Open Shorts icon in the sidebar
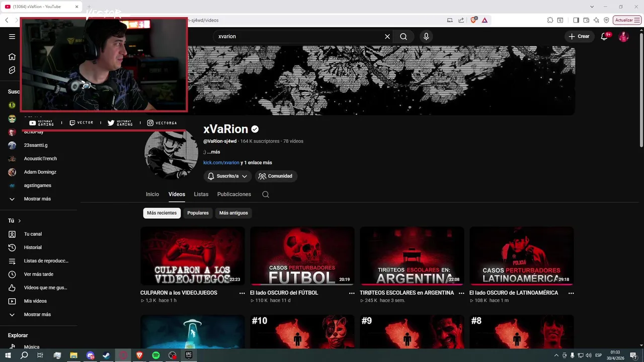This screenshot has height=362, width=644. point(12,70)
